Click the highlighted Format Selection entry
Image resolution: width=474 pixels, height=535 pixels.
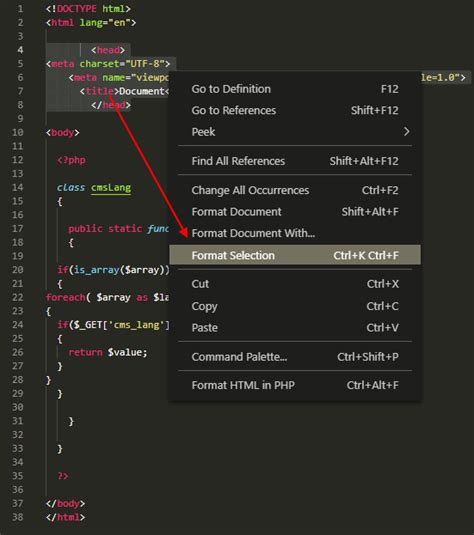tap(295, 255)
